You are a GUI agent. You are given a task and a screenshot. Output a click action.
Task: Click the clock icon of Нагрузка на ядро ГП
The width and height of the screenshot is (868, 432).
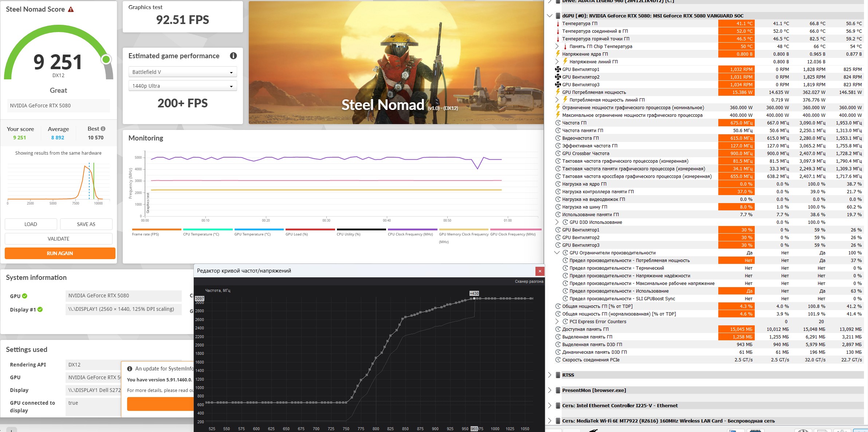[x=558, y=184]
